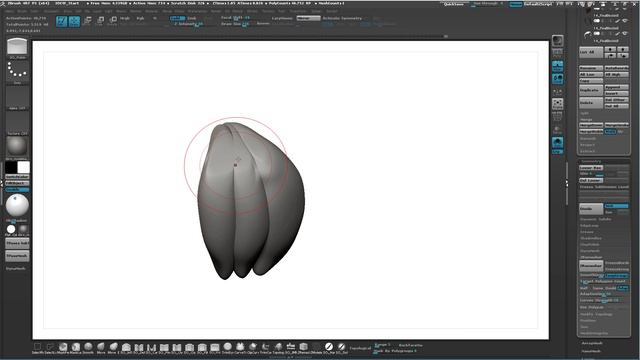Click the List All subtool button

(x=591, y=52)
